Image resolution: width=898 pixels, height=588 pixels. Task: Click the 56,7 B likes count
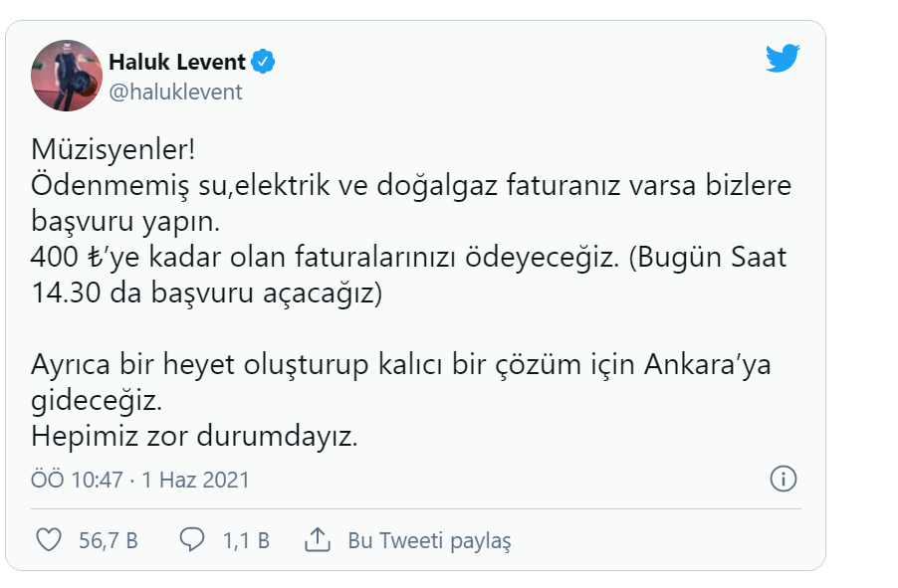(x=108, y=541)
